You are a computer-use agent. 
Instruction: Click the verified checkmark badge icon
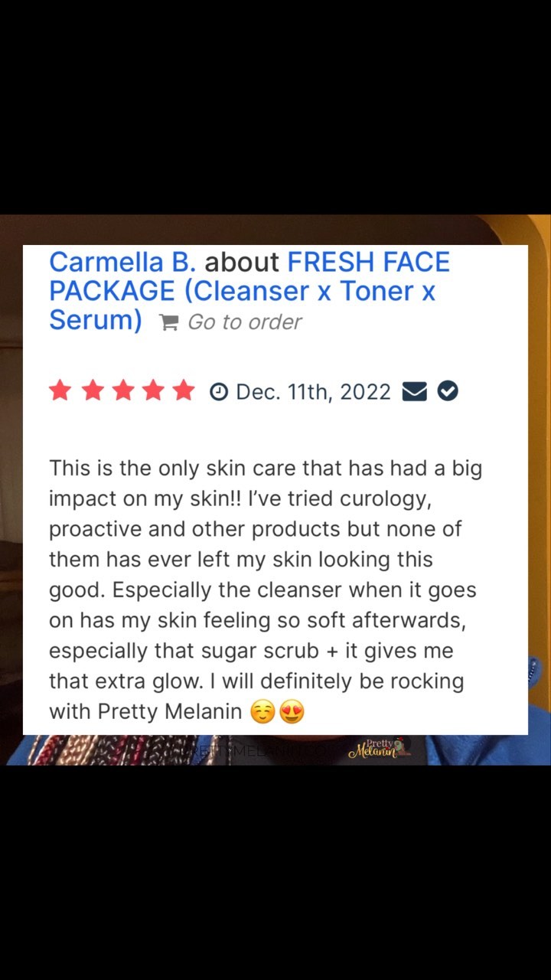[448, 392]
